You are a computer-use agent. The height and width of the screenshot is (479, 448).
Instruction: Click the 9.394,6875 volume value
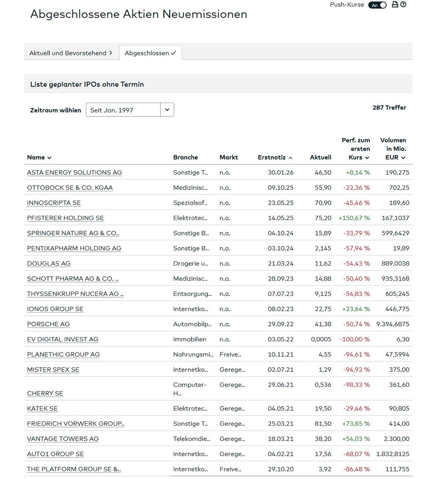point(393,324)
